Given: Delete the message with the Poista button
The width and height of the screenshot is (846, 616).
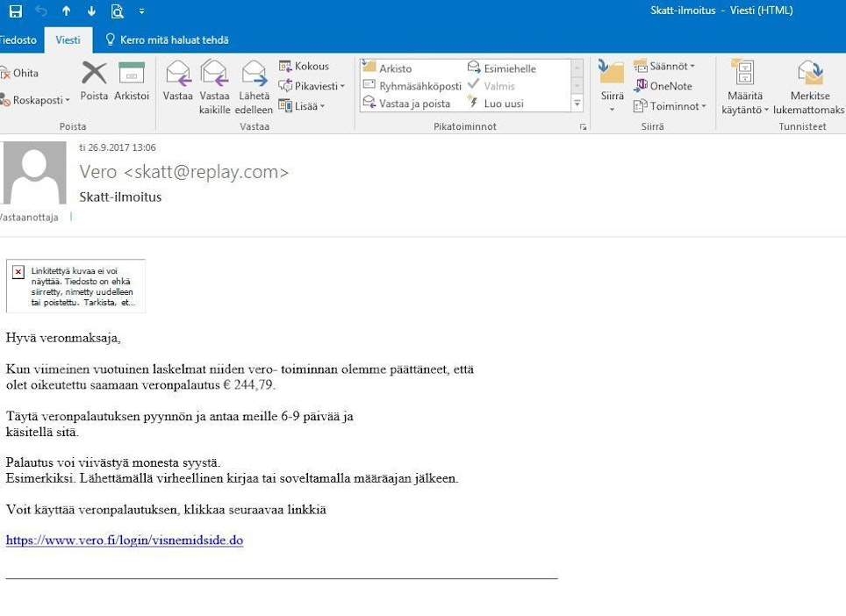Looking at the screenshot, I should click(x=94, y=82).
